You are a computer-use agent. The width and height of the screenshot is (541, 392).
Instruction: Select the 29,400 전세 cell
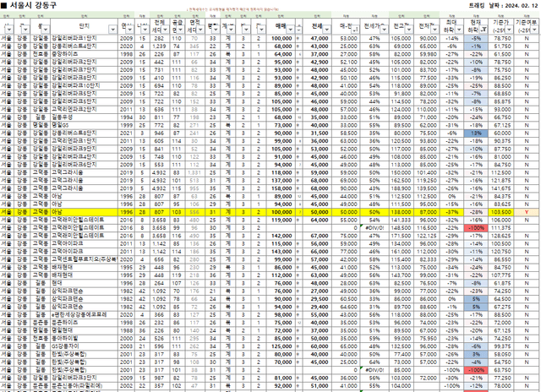click(317, 307)
